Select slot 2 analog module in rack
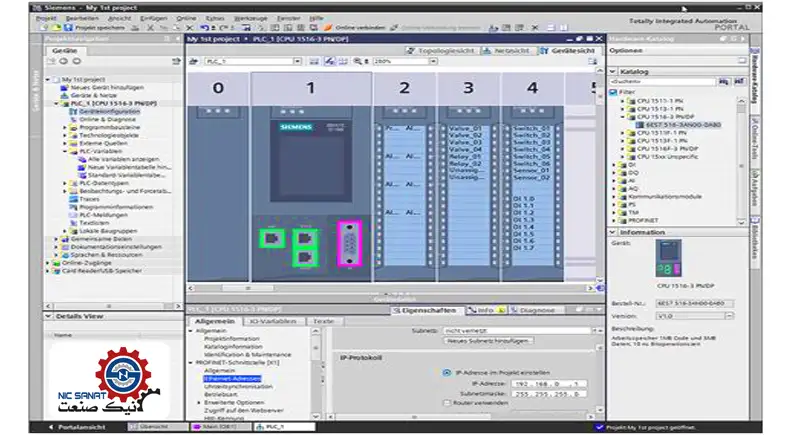800x435 pixels. 405,194
